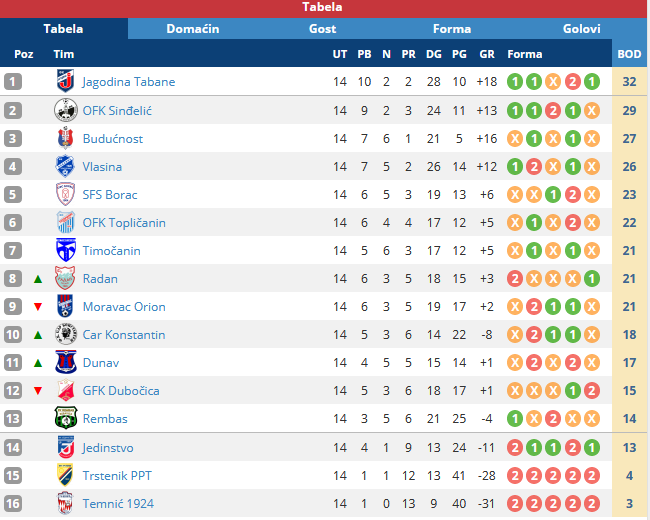Click the Vlasina team crest

[x=65, y=166]
